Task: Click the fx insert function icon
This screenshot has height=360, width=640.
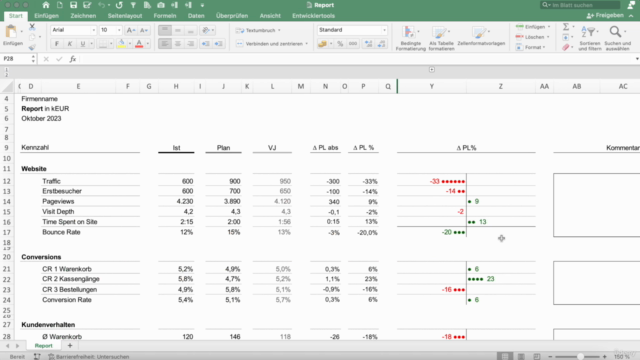Action: pos(73,59)
